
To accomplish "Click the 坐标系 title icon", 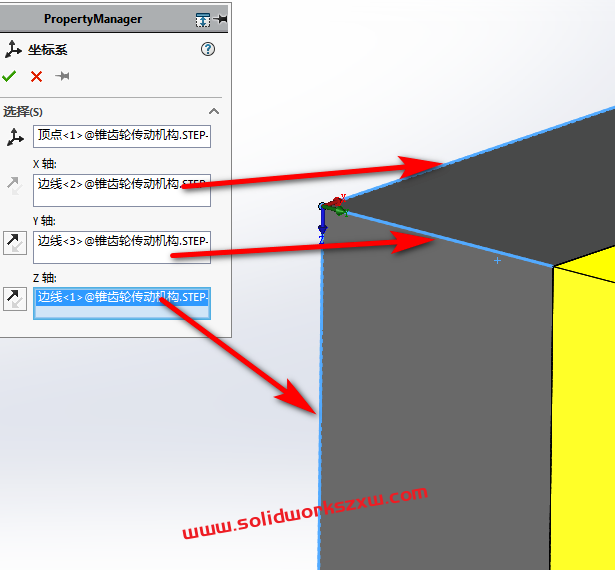I will [x=13, y=49].
